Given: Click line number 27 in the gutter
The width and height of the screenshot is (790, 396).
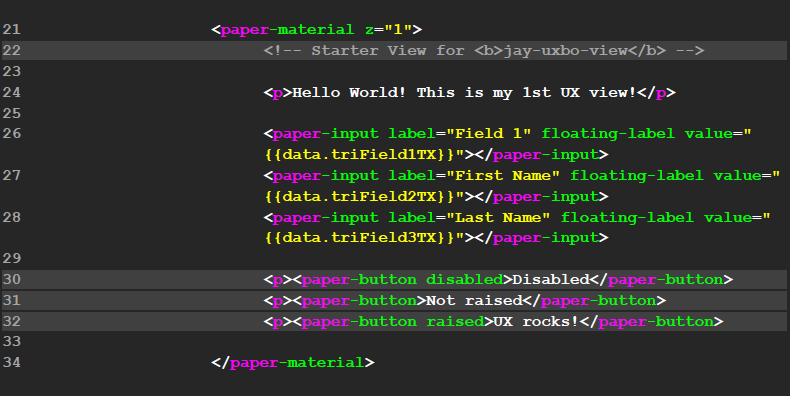Looking at the screenshot, I should pyautogui.click(x=12, y=175).
